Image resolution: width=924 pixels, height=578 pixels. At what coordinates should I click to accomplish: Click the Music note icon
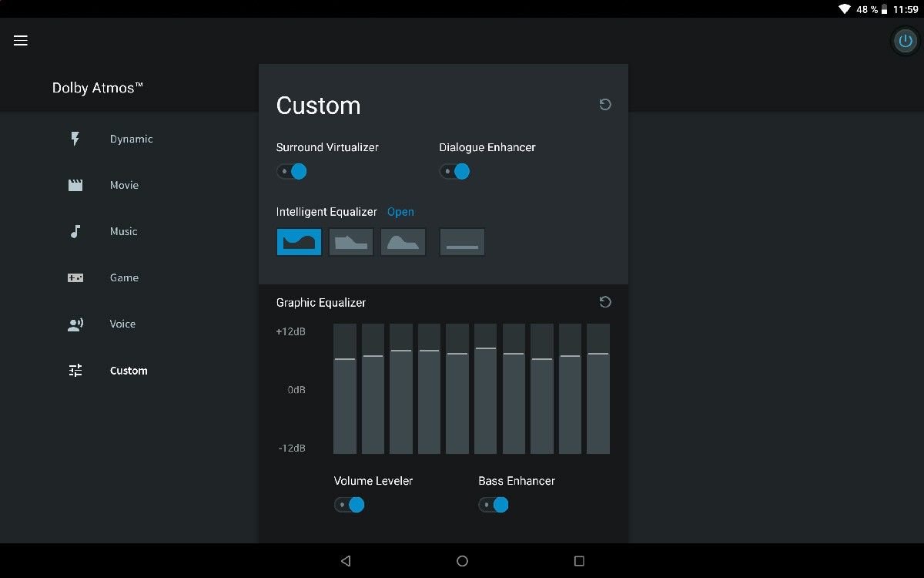[75, 231]
